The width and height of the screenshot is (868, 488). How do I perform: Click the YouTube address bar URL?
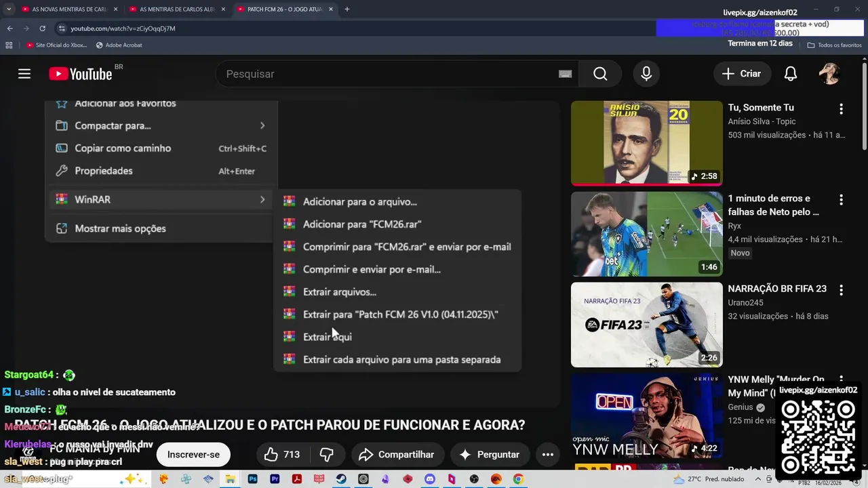coord(123,28)
